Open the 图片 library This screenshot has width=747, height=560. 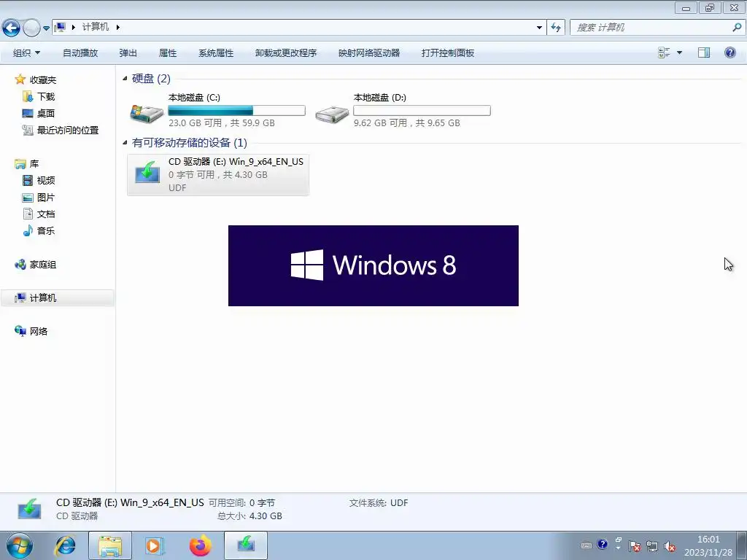point(46,197)
